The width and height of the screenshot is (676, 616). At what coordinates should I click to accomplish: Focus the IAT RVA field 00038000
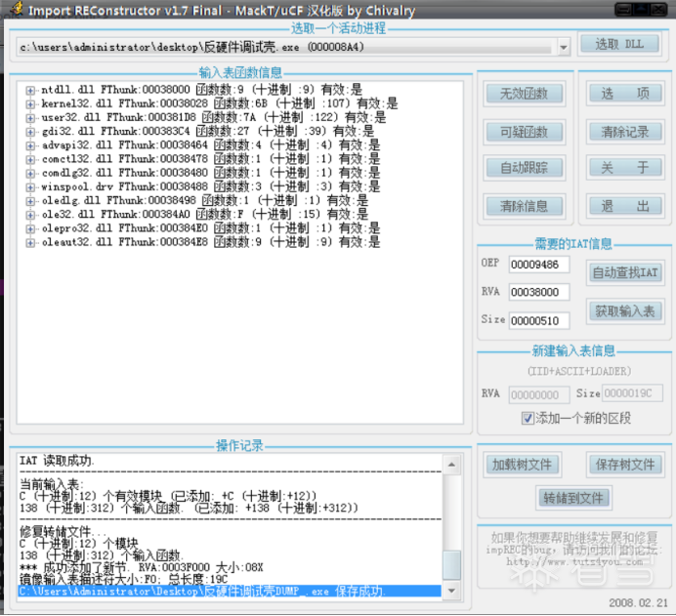pos(539,292)
